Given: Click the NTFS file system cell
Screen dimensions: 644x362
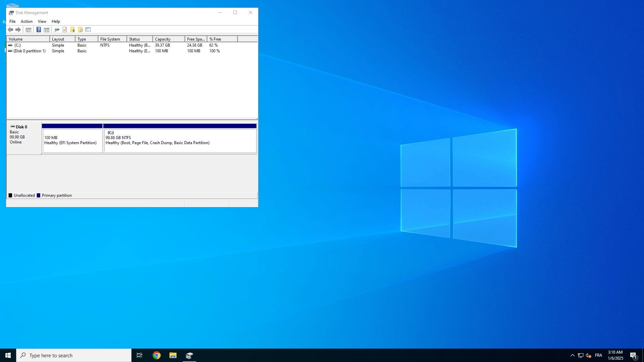Looking at the screenshot, I should coord(105,45).
